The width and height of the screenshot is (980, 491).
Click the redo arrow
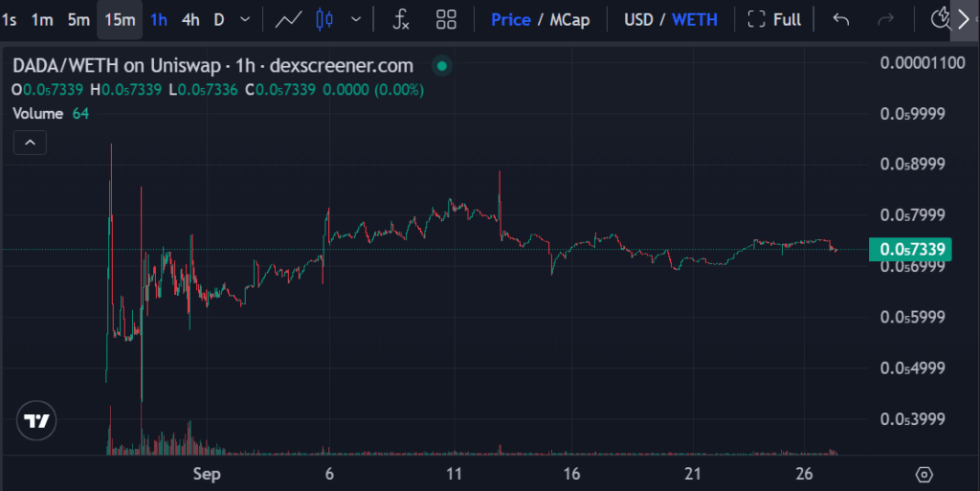[x=885, y=19]
